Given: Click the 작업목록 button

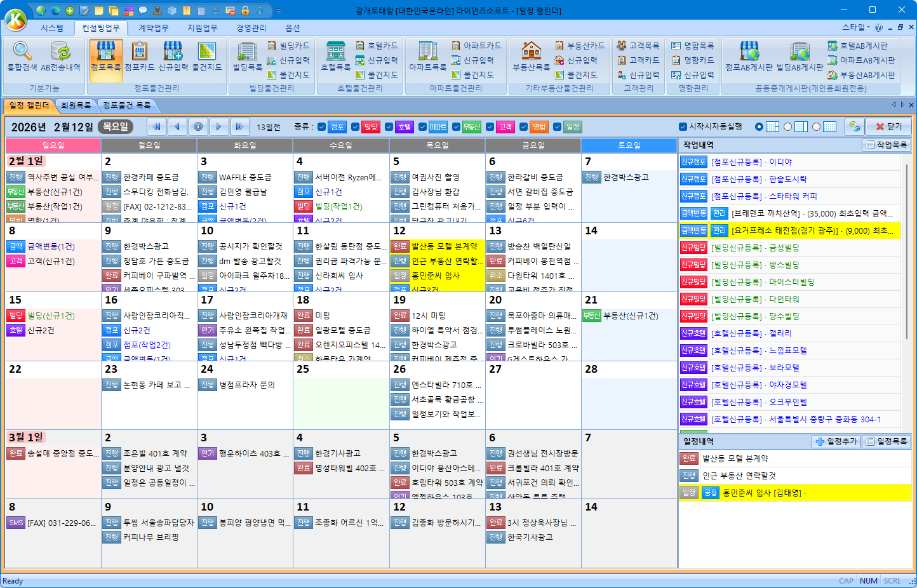Looking at the screenshot, I should [887, 145].
